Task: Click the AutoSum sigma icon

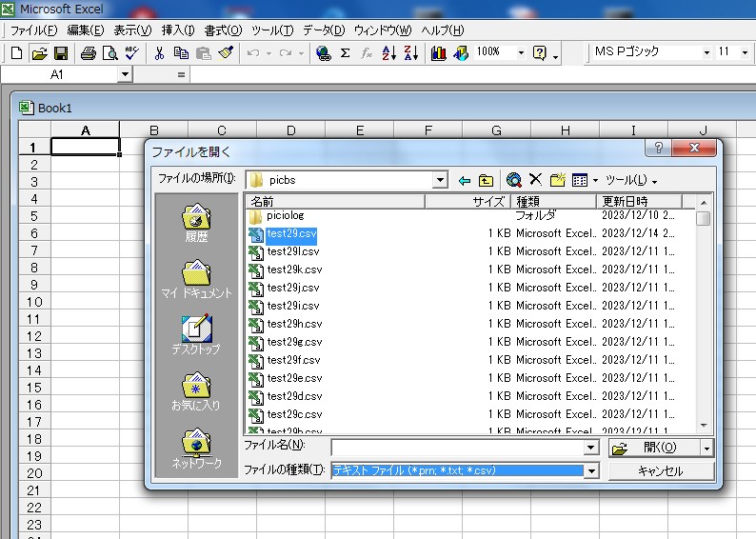Action: [346, 53]
